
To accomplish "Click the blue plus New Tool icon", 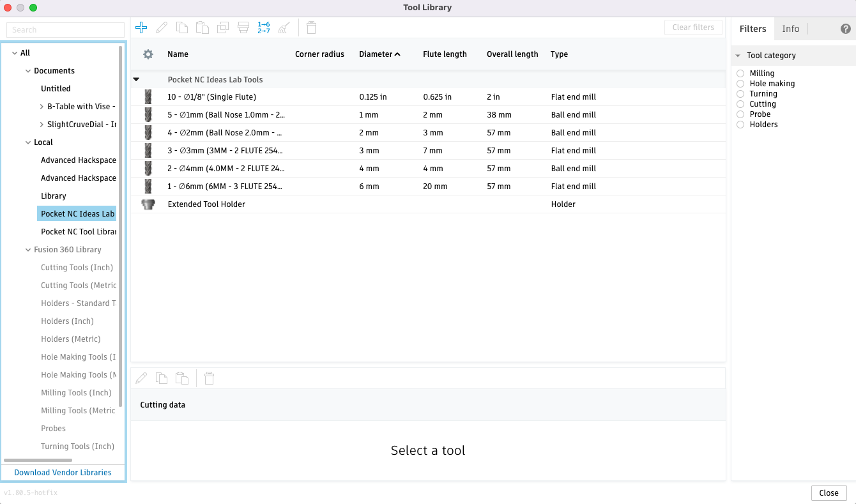I will (x=141, y=27).
